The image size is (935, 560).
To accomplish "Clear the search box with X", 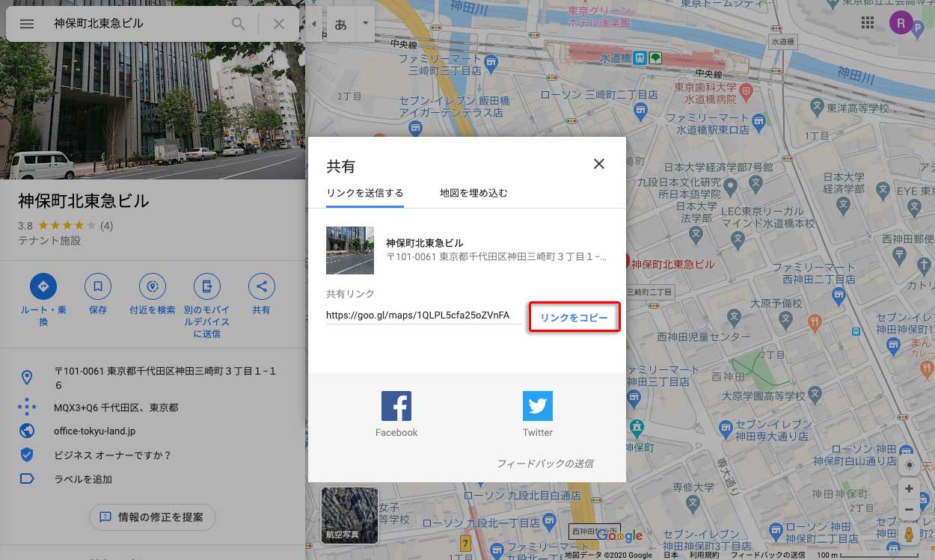I will pyautogui.click(x=279, y=24).
